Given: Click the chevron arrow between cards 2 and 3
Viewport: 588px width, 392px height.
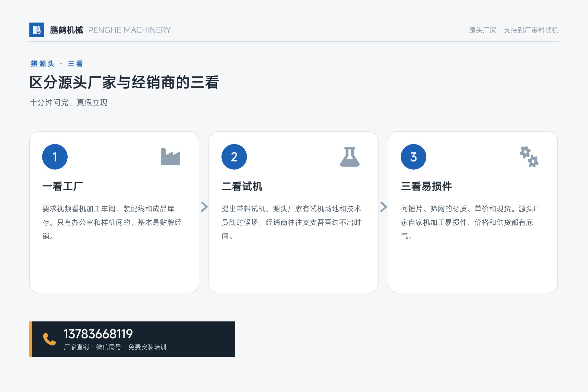Looking at the screenshot, I should [x=383, y=207].
